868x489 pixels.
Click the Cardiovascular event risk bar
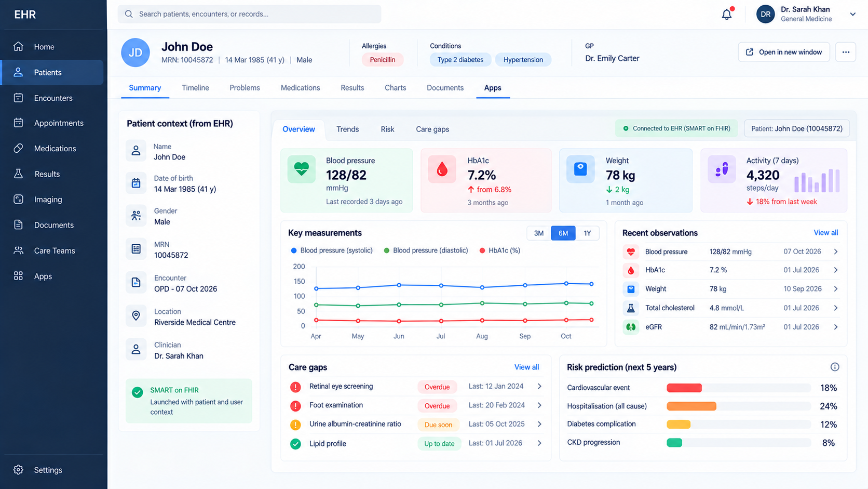coord(739,388)
